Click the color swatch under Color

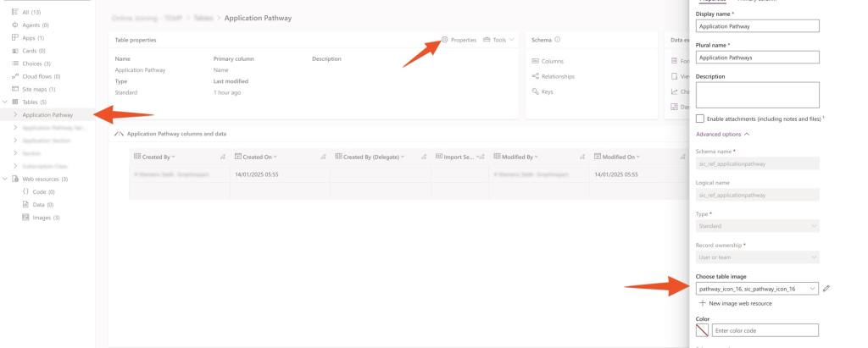pyautogui.click(x=702, y=330)
